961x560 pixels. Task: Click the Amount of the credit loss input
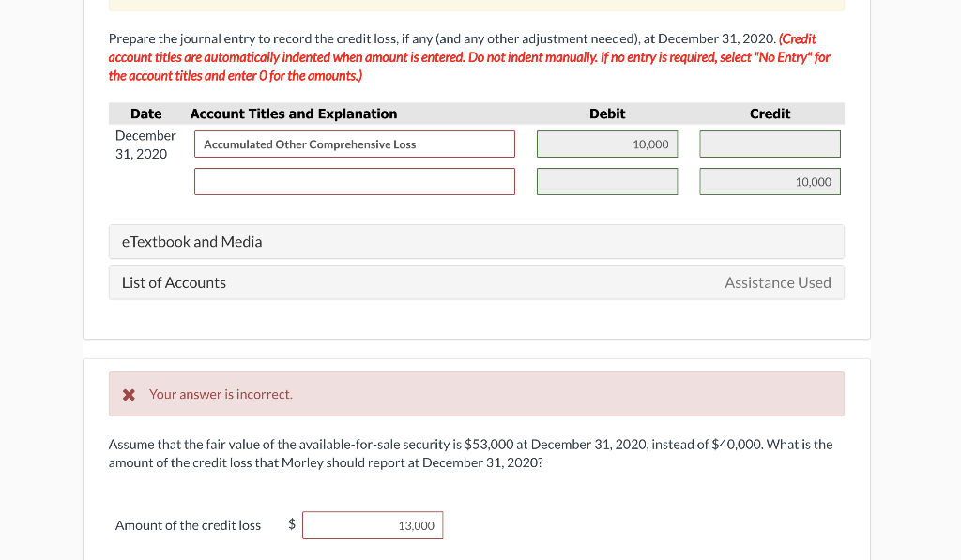(x=373, y=525)
